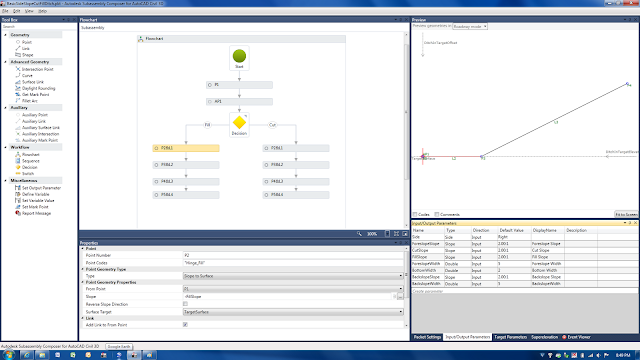Select the Intersection Point tool
Image resolution: width=640 pixels, height=360 pixels.
click(37, 69)
